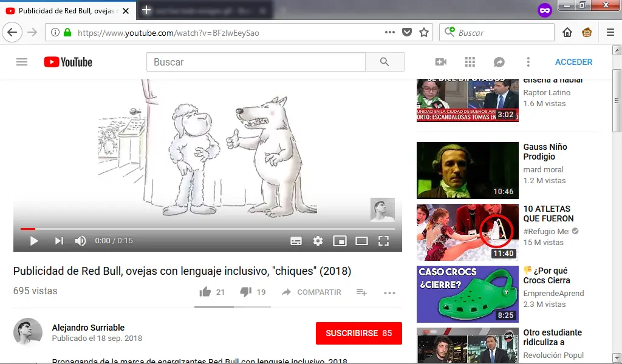This screenshot has width=622, height=364.
Task: Open Alejandro Surriable channel name link
Action: point(88,328)
